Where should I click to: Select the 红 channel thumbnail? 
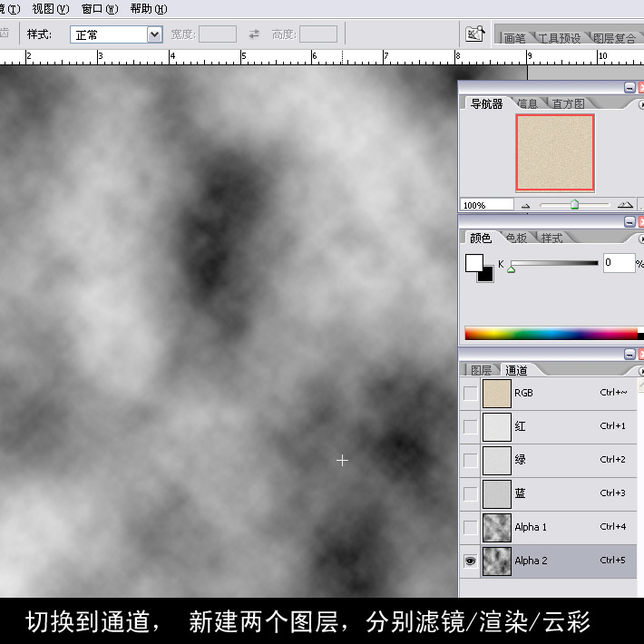496,426
